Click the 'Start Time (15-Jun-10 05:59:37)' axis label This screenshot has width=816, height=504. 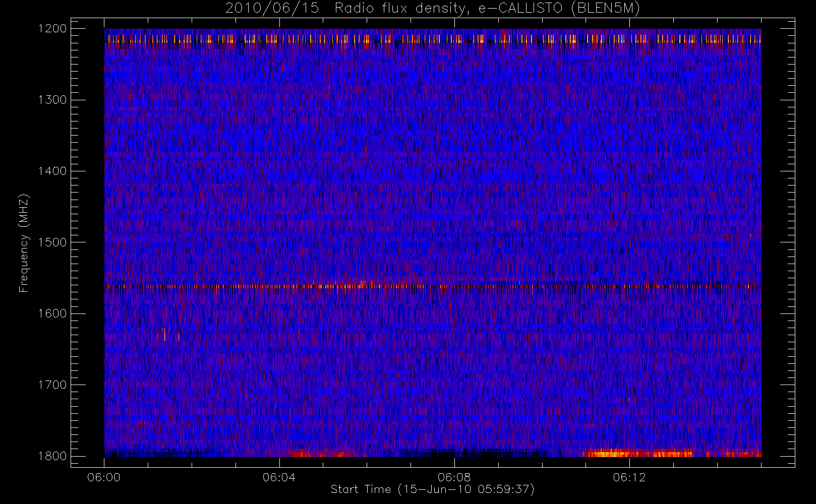click(432, 489)
